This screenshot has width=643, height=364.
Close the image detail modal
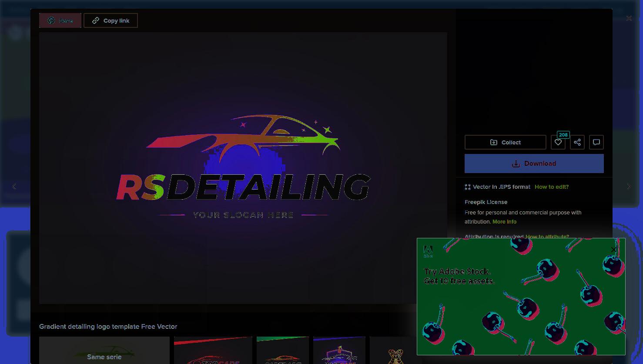pos(629,18)
